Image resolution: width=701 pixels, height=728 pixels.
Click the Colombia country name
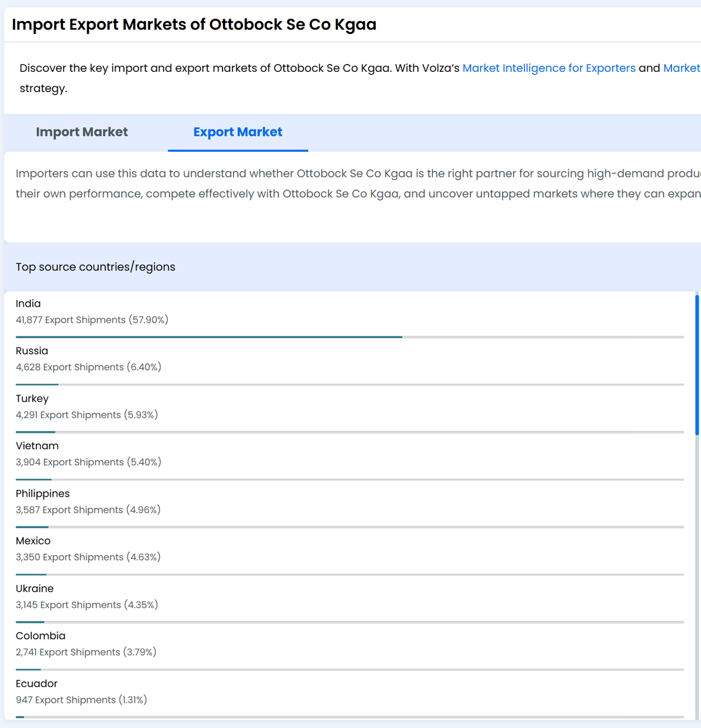[x=41, y=636]
